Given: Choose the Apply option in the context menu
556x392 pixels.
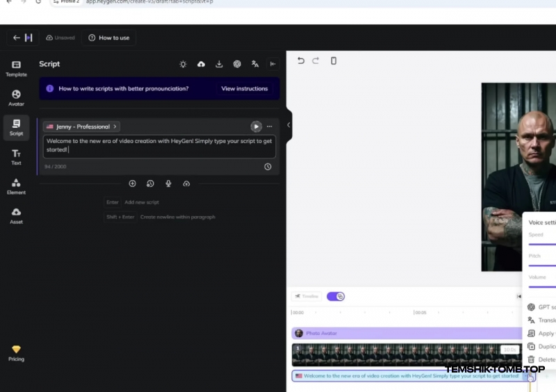Looking at the screenshot, I should tap(542, 333).
